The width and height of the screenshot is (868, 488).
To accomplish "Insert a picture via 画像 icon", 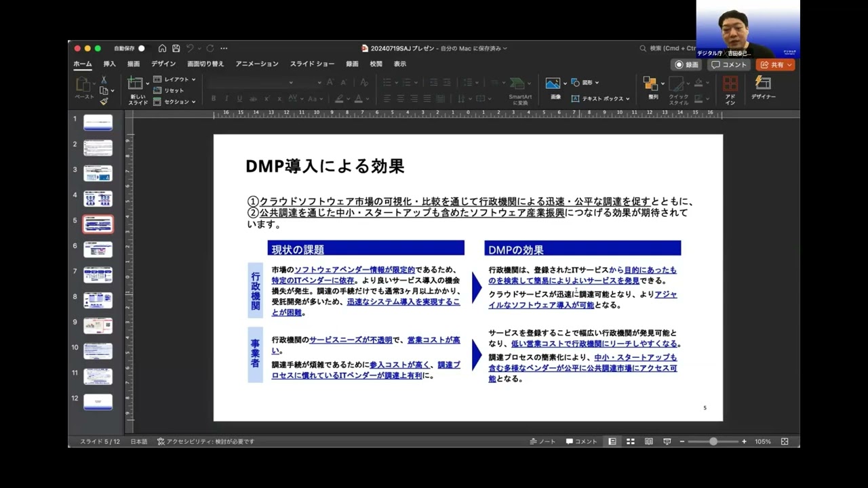I will click(x=553, y=84).
